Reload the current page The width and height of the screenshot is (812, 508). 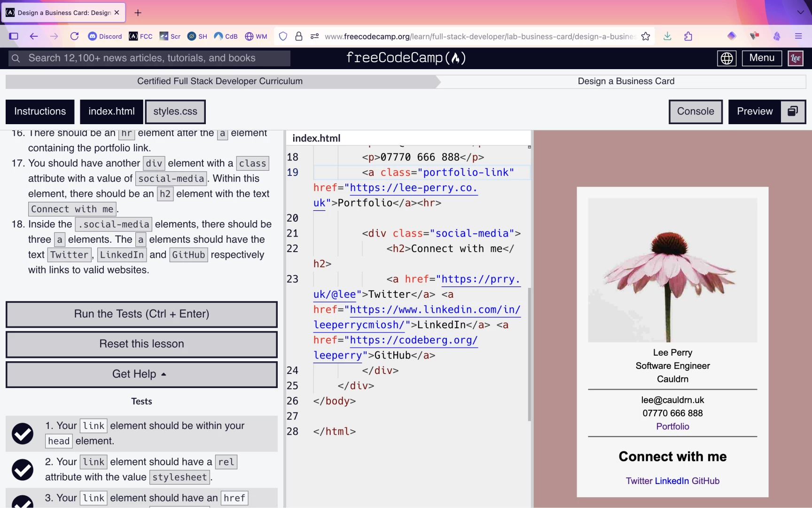74,36
